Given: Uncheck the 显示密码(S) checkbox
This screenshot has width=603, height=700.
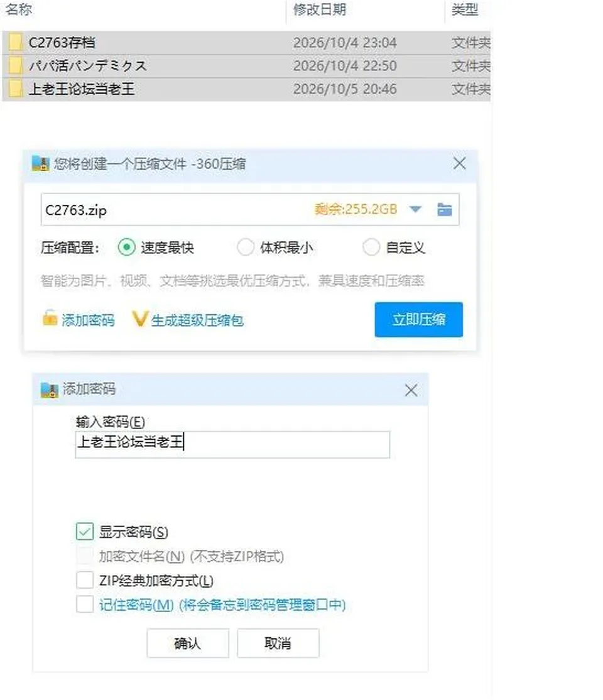Looking at the screenshot, I should [85, 532].
